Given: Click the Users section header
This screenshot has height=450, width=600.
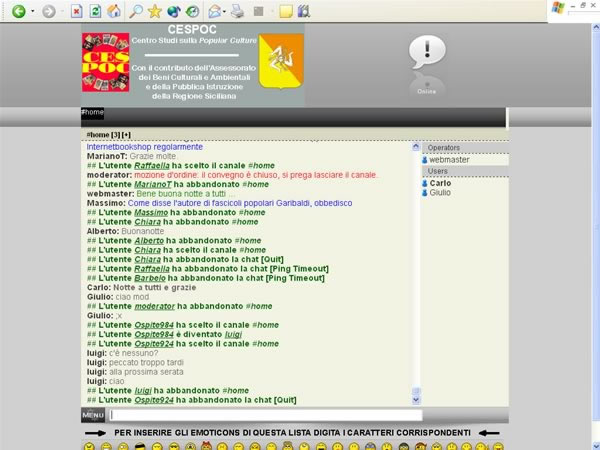Looking at the screenshot, I should [x=465, y=171].
